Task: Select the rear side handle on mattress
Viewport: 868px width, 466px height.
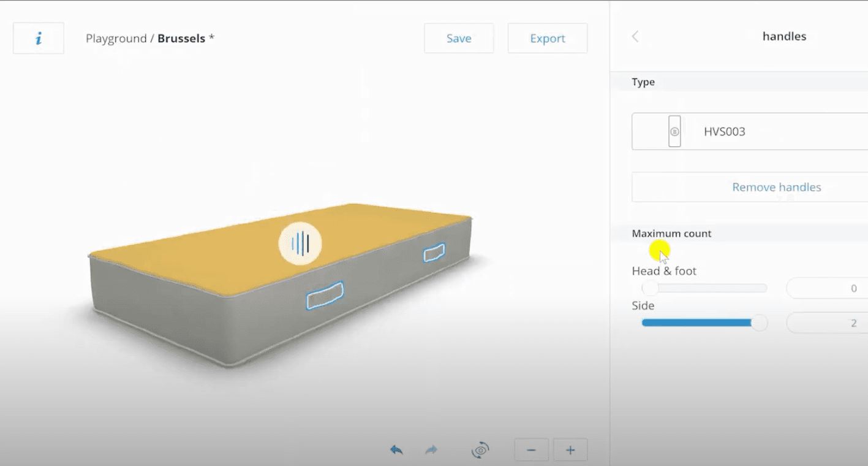Action: point(434,252)
